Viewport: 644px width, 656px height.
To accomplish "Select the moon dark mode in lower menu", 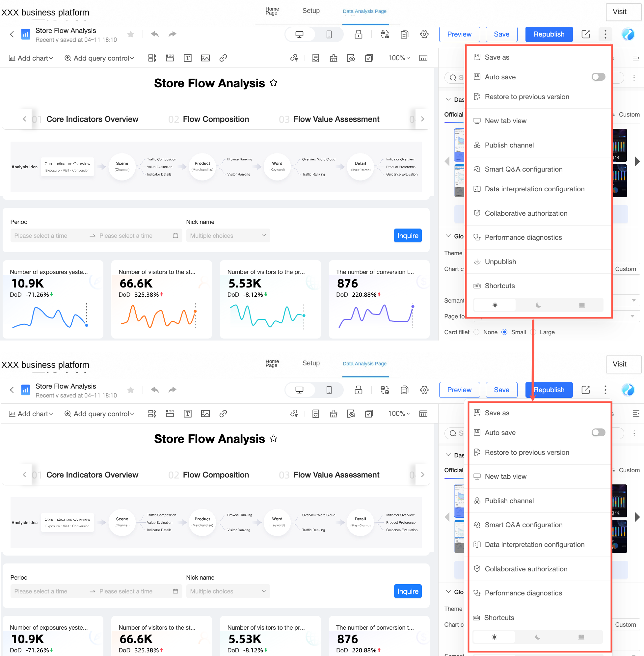I will tap(537, 637).
